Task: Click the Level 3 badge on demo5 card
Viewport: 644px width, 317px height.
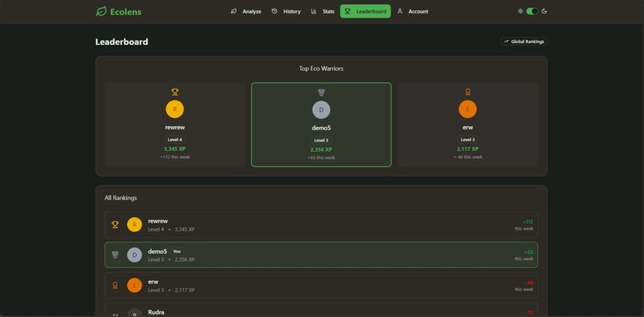Action: point(321,141)
